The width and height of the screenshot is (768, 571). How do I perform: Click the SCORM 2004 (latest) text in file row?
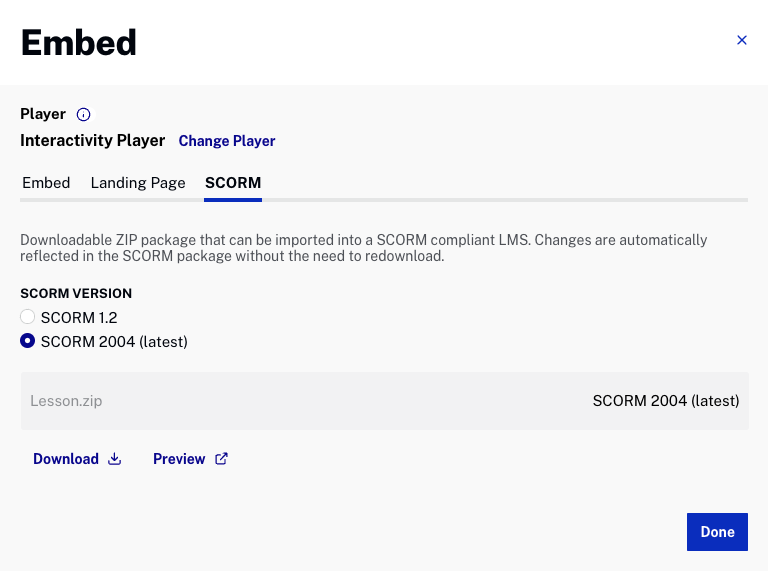[665, 401]
